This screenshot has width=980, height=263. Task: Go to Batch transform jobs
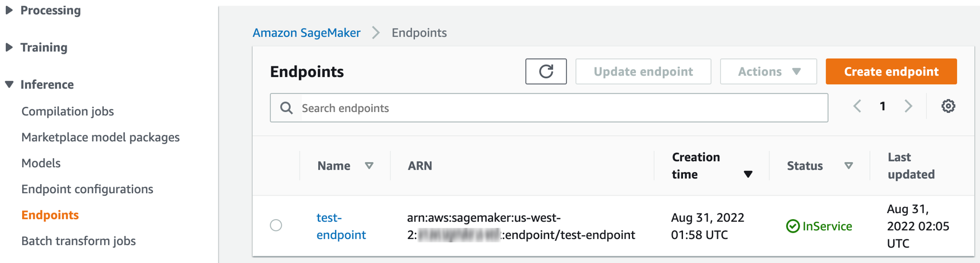pyautogui.click(x=78, y=241)
